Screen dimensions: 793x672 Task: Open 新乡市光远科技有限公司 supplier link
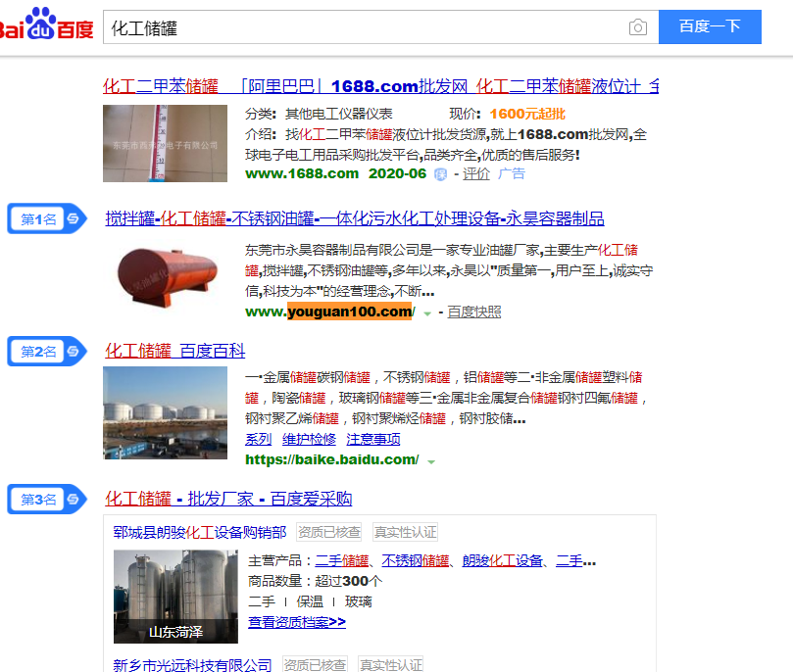pos(192,664)
